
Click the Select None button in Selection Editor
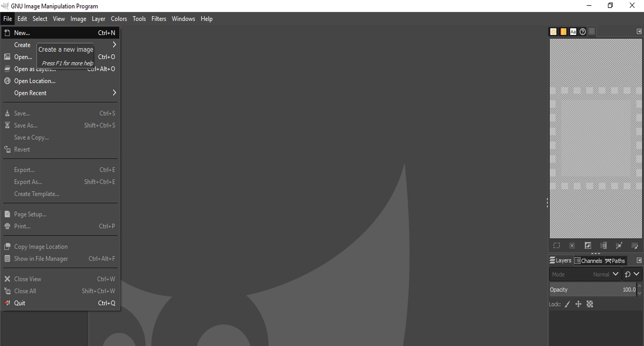[x=572, y=246]
